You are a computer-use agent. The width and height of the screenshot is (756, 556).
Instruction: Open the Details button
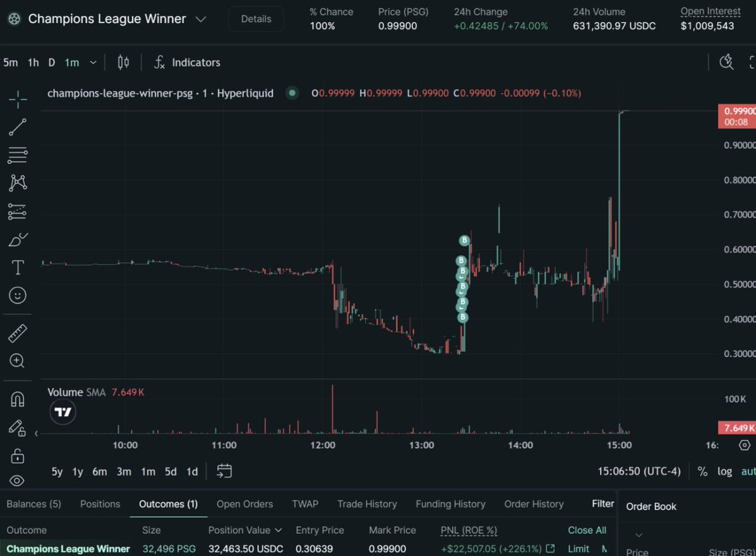(x=256, y=19)
